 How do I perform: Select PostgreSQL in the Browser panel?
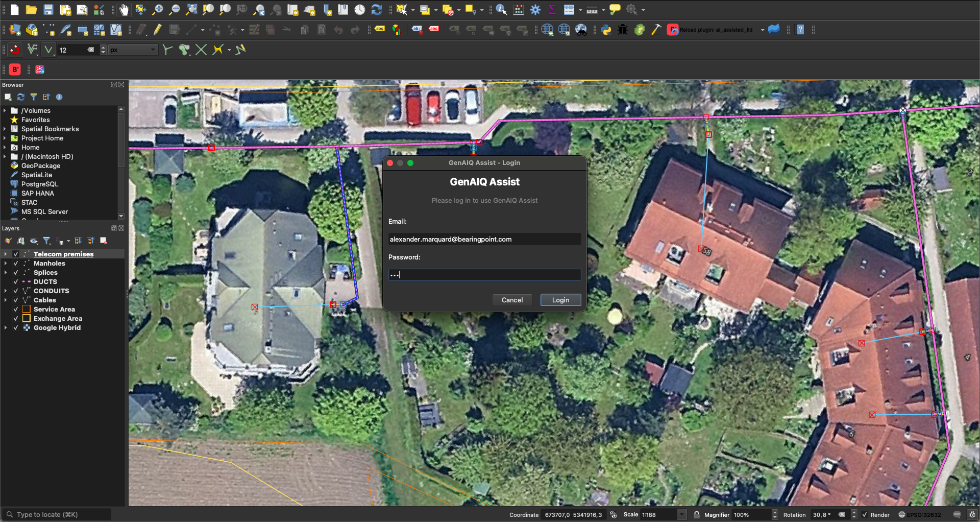(x=40, y=184)
